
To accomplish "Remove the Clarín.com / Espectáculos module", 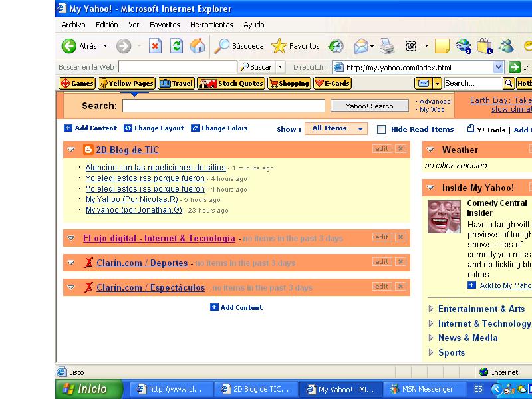I will click(x=401, y=287).
